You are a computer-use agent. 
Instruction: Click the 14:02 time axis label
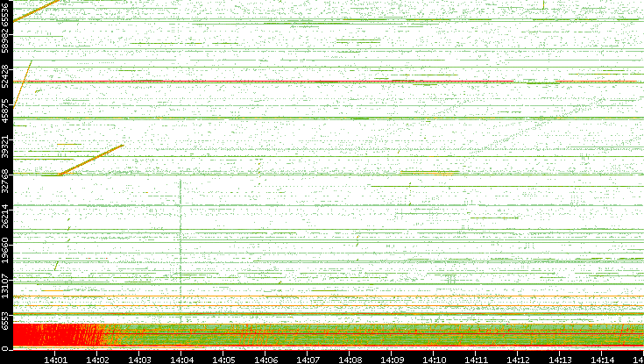[x=98, y=358]
